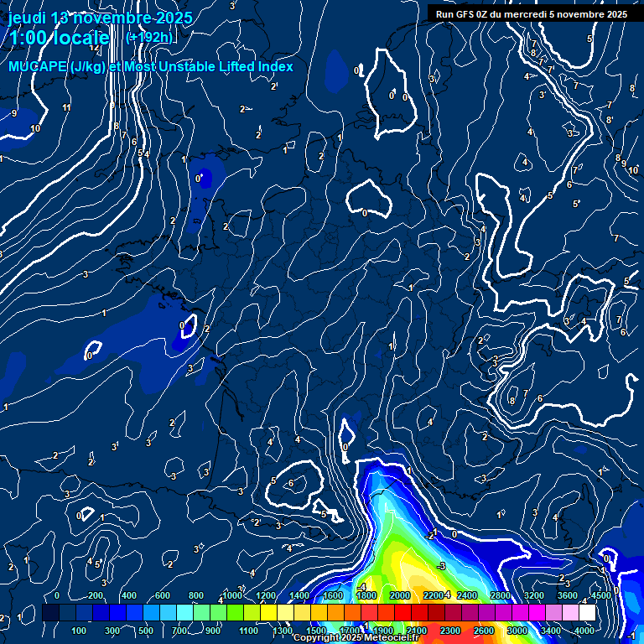Click the white swatch ending the color scale
The height and width of the screenshot is (644, 644).
587,612
